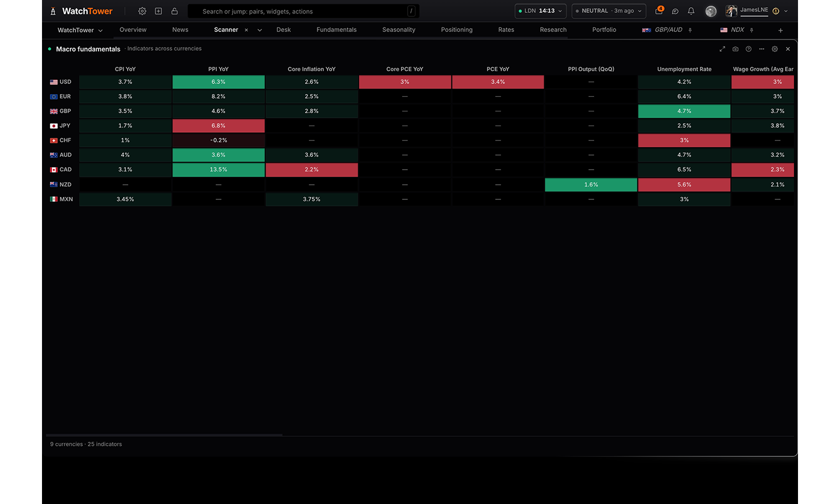The width and height of the screenshot is (840, 504).
Task: Click the Unemployment Rate column header
Action: click(x=684, y=69)
